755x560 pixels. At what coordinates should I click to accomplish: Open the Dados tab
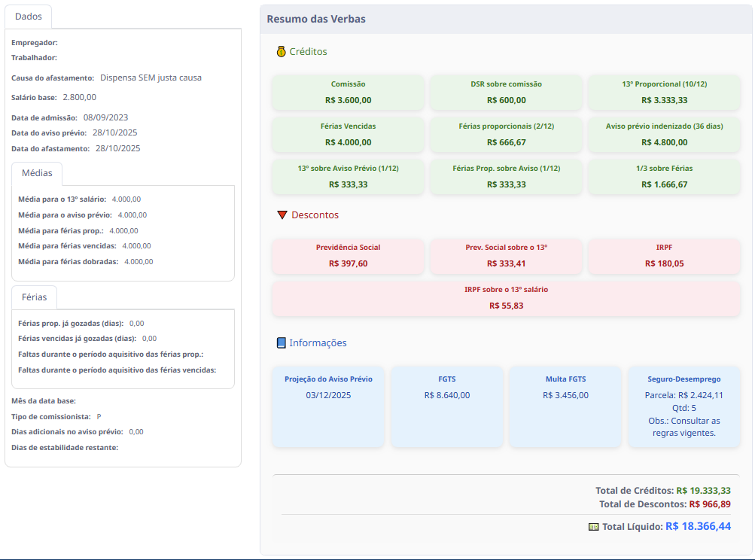pos(29,17)
